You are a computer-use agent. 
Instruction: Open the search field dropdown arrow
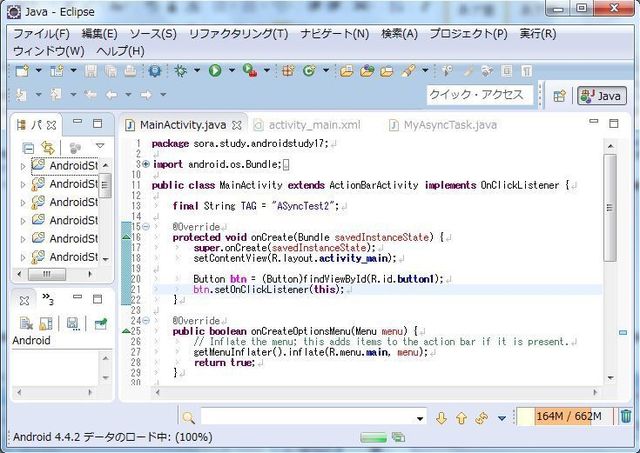(420, 419)
